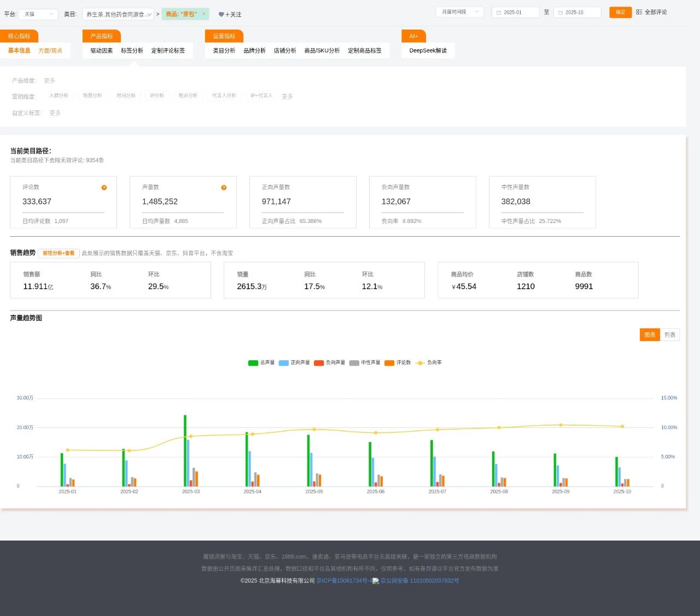Click the help icon beside 声量数

pos(224,187)
